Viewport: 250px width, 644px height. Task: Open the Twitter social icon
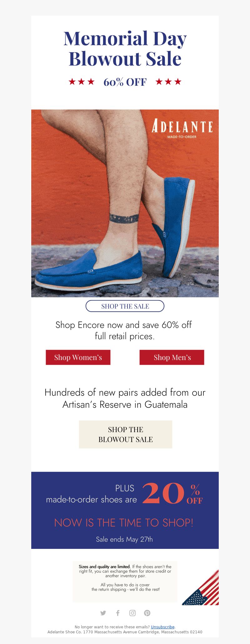click(103, 613)
